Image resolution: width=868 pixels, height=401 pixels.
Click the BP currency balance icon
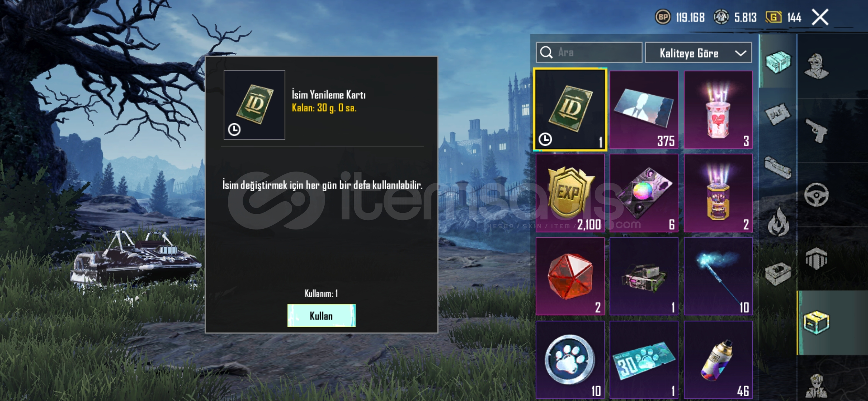(663, 17)
